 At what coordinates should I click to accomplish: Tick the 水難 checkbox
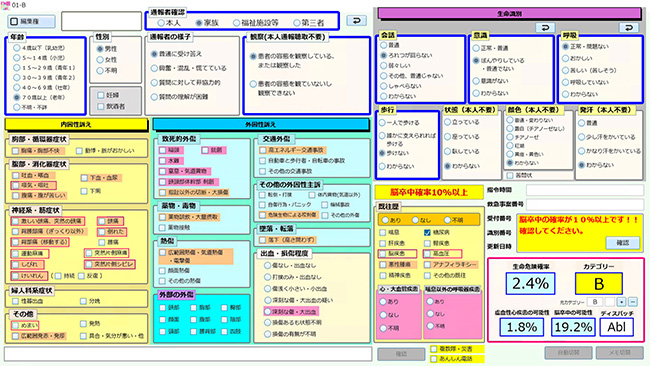162,160
